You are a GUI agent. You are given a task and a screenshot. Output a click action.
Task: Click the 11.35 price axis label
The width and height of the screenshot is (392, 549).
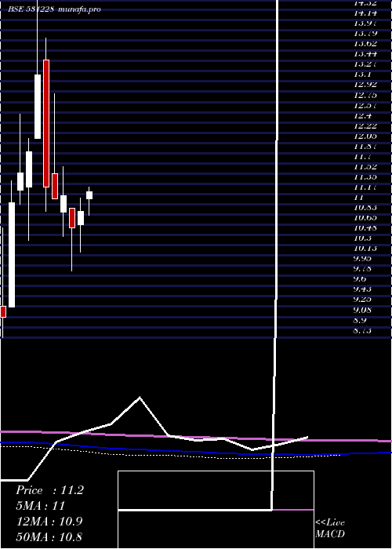click(x=365, y=176)
